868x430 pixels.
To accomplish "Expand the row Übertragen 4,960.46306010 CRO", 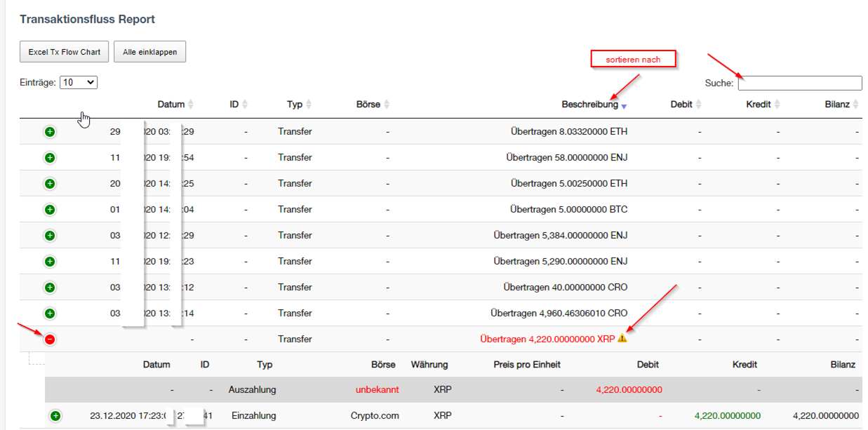I will [50, 314].
